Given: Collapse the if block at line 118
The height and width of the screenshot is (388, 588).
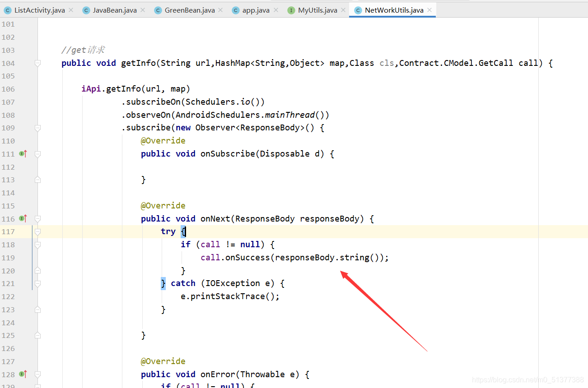Looking at the screenshot, I should click(x=38, y=245).
